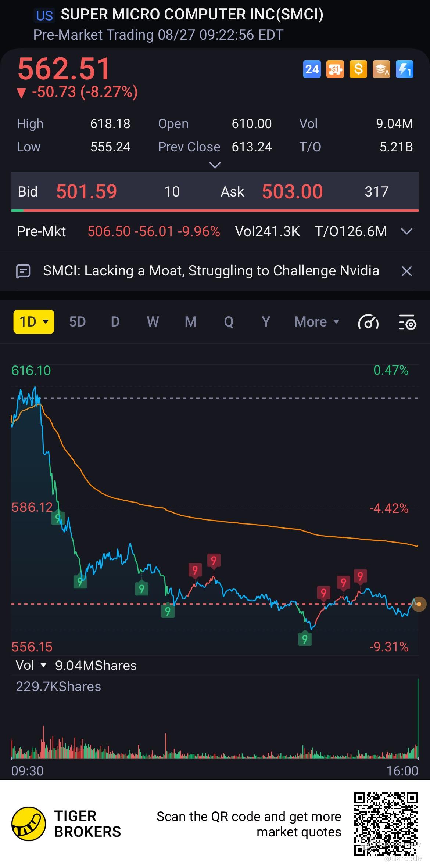Switch chart to Y yearly view
This screenshot has width=430, height=868.
266,322
